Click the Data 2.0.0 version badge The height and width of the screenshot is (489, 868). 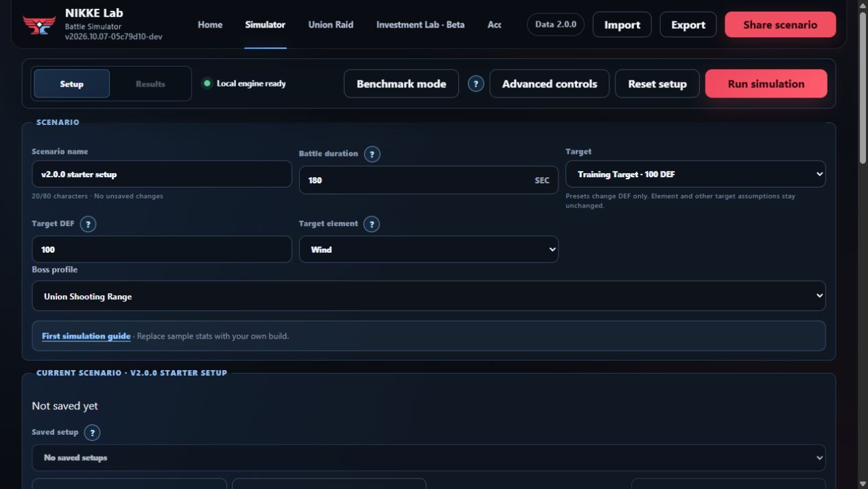(x=556, y=25)
